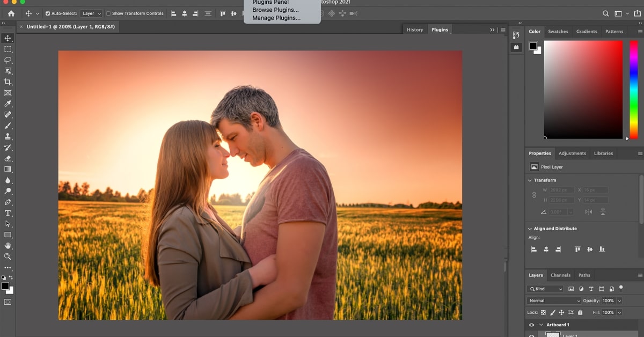Open the Fill dropdown arrow
This screenshot has height=337, width=644.
point(619,312)
